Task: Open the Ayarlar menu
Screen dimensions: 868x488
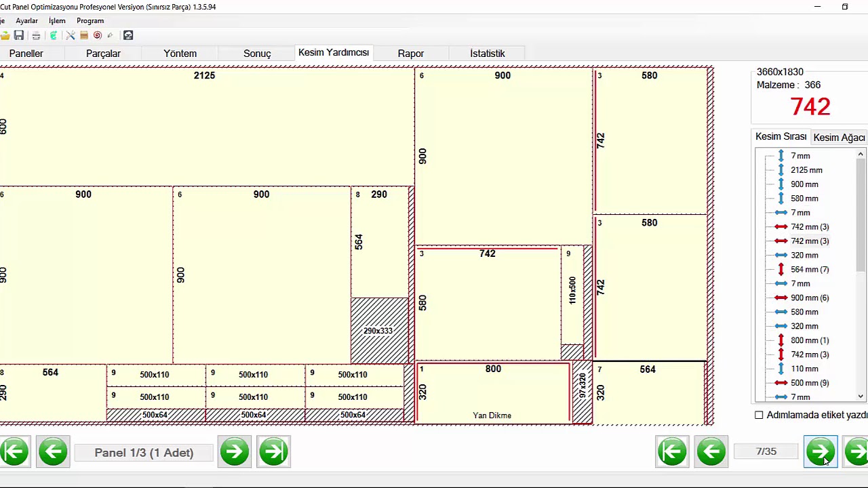Action: coord(27,21)
